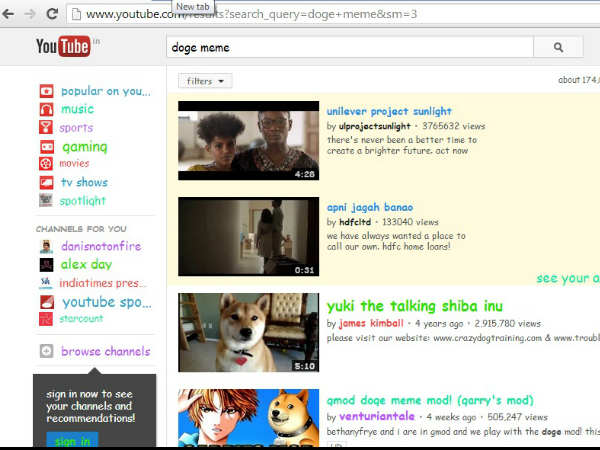
Task: Reload the page with refresh button
Action: (51, 14)
